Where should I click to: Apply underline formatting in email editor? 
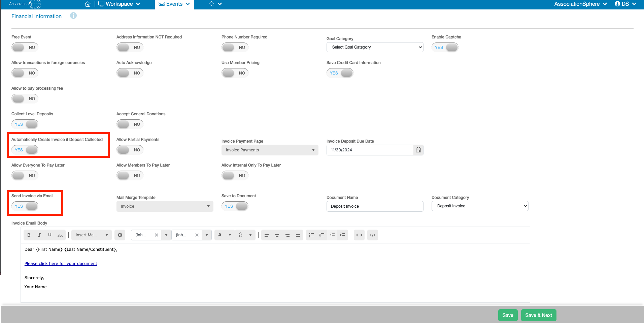pos(50,235)
